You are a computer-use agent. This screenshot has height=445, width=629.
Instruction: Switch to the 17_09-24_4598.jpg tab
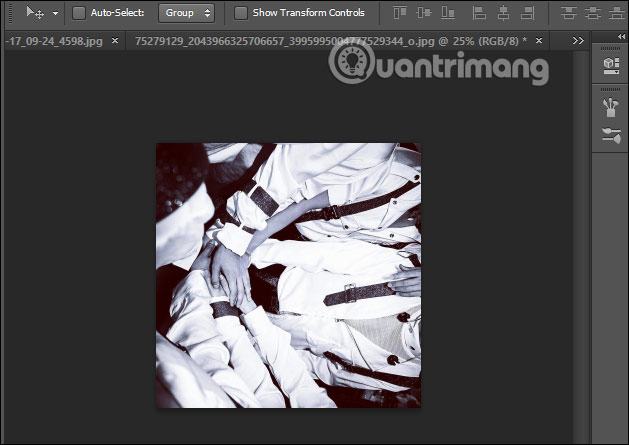pos(55,41)
